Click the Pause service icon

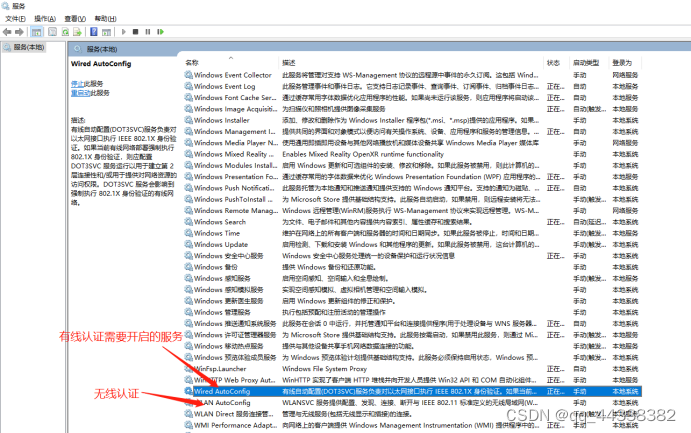click(148, 32)
